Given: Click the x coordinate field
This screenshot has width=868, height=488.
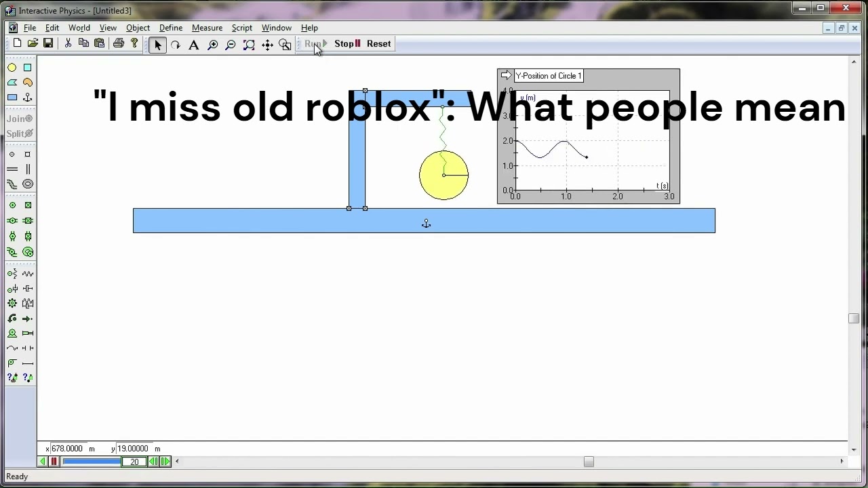Looking at the screenshot, I should (x=68, y=449).
